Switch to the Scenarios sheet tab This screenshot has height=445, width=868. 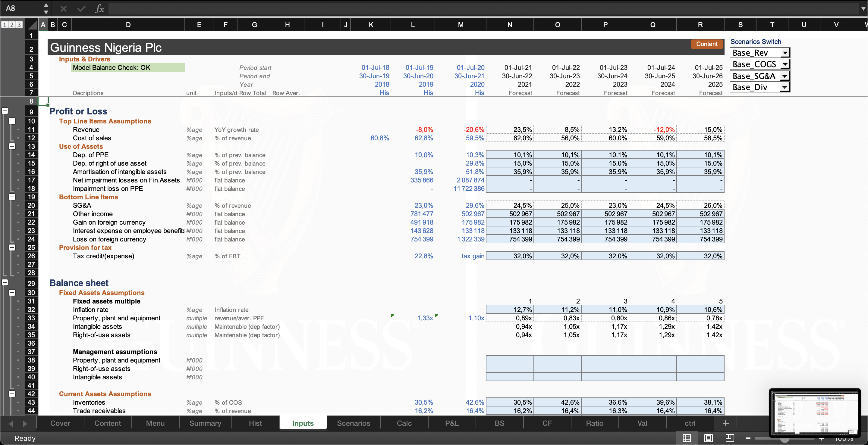coord(354,423)
